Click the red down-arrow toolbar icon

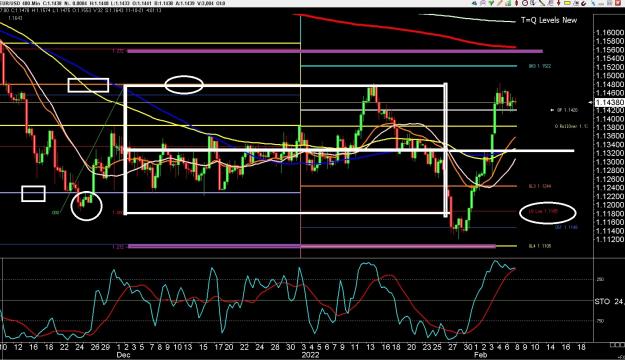click(x=558, y=3)
